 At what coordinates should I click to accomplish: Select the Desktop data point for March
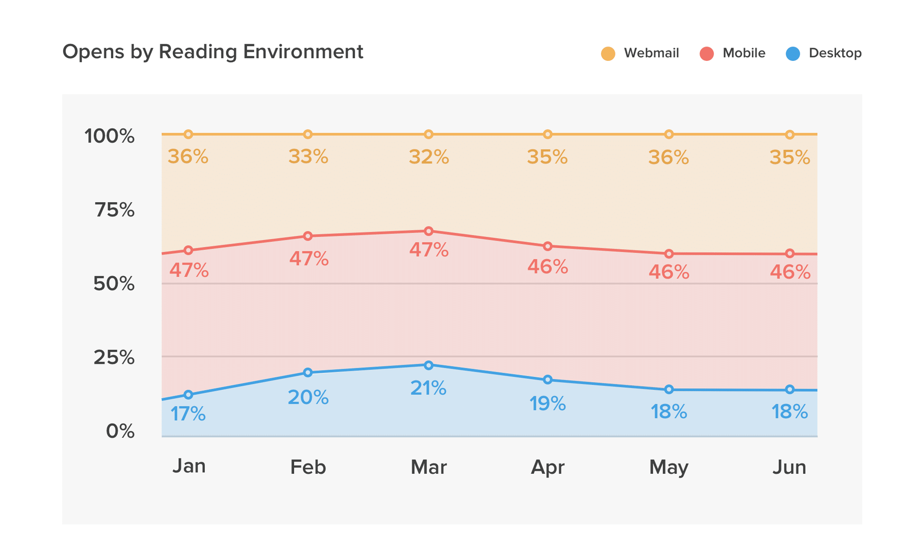click(x=429, y=365)
